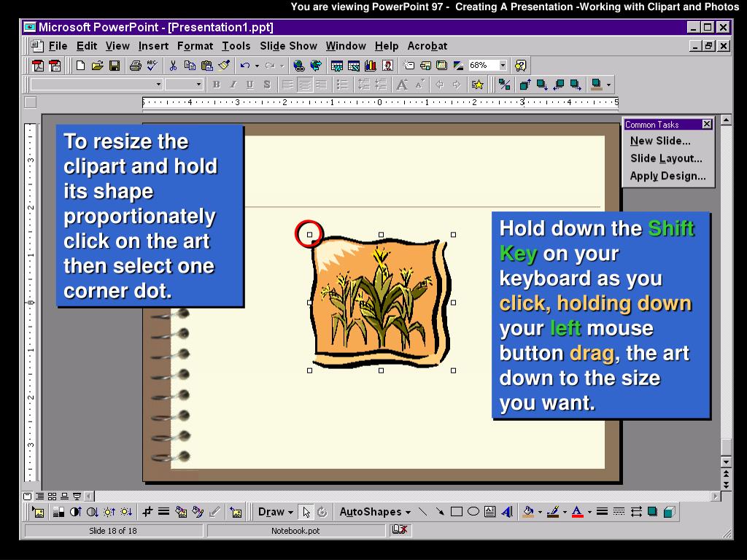Apply the Line Color brush swatch
This screenshot has height=560, width=747.
pos(553,512)
